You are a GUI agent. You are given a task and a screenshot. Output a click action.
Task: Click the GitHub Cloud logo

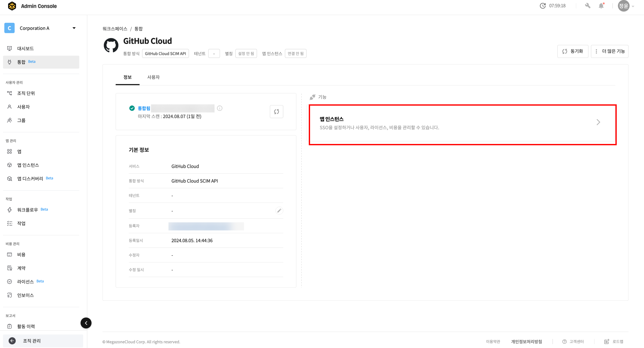[111, 45]
